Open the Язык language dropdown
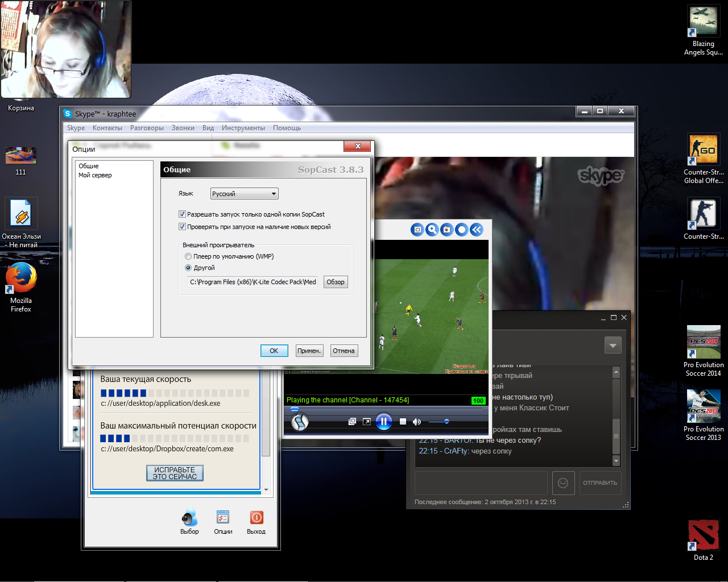 pos(245,194)
